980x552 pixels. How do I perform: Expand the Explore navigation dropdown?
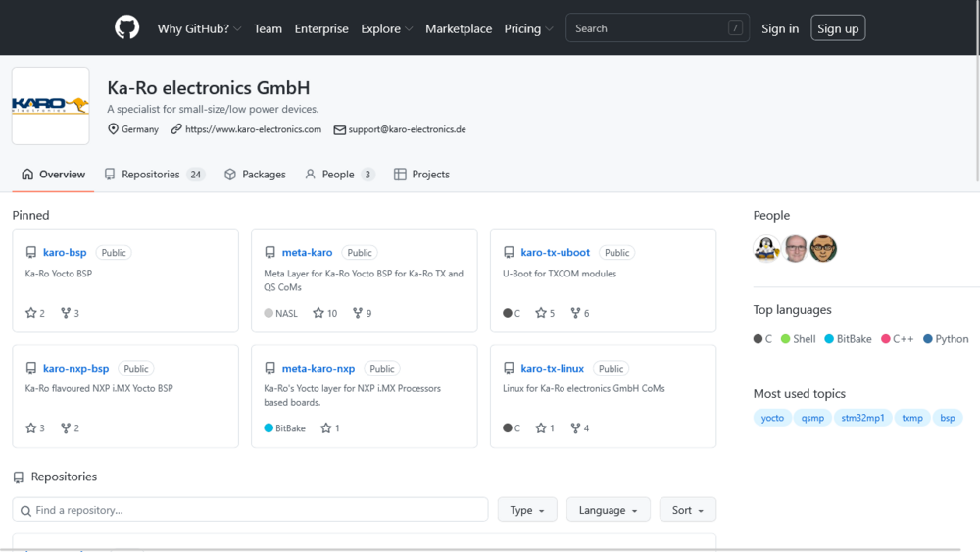[386, 28]
